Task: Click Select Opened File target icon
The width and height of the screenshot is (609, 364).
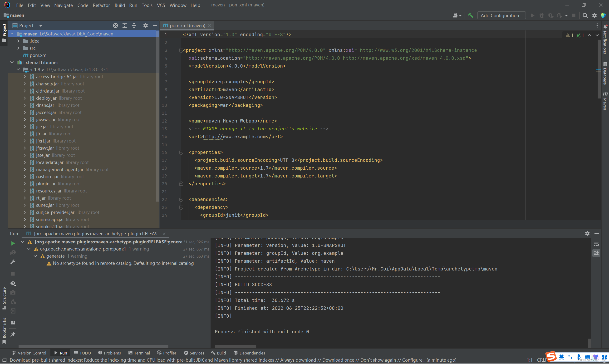Action: point(115,25)
